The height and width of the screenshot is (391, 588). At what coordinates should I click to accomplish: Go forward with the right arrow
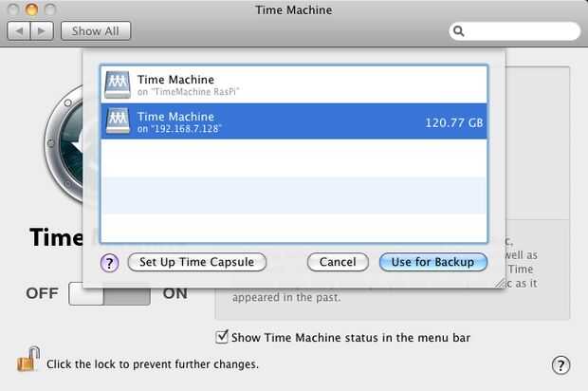(x=43, y=30)
